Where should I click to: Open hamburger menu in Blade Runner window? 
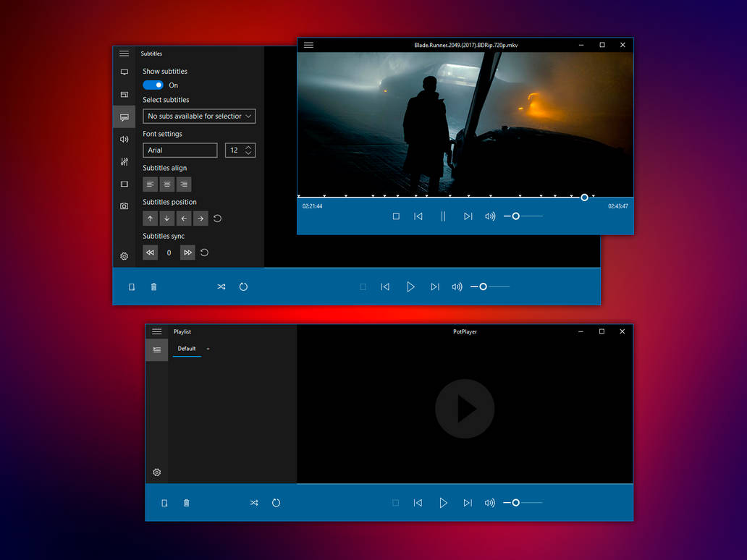[x=308, y=45]
